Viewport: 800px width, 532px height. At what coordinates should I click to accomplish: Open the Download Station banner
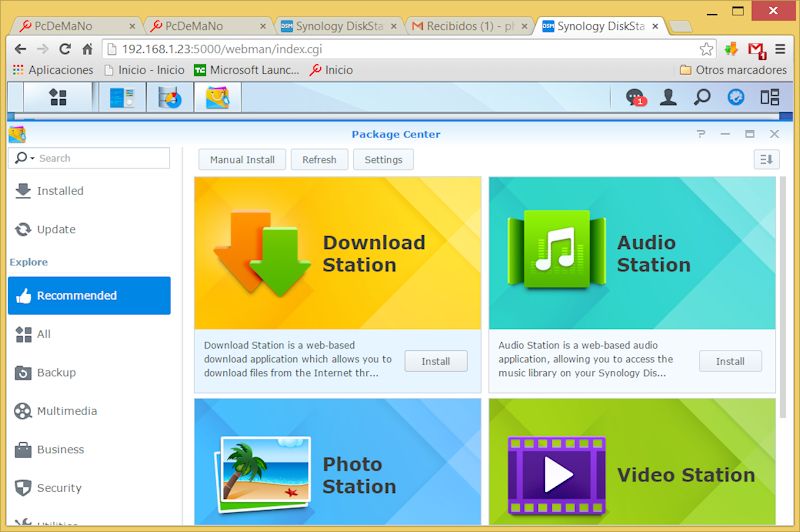(338, 253)
